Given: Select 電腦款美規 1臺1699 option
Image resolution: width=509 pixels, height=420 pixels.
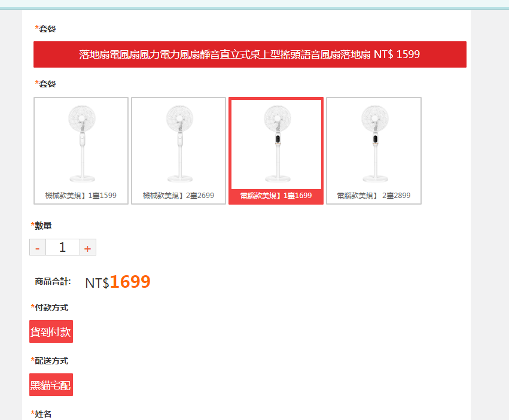Looking at the screenshot, I should coord(276,151).
